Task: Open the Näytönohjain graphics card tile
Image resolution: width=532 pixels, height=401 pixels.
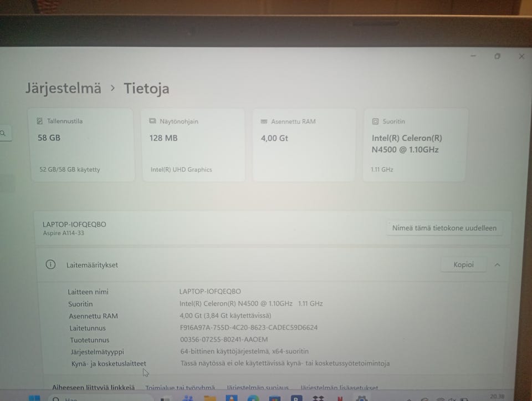Action: 193,145
